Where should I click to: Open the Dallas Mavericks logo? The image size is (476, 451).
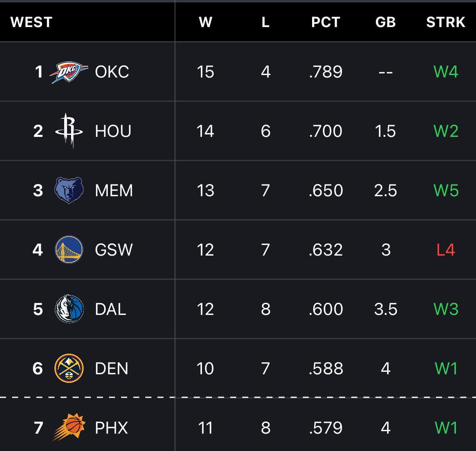click(x=69, y=309)
